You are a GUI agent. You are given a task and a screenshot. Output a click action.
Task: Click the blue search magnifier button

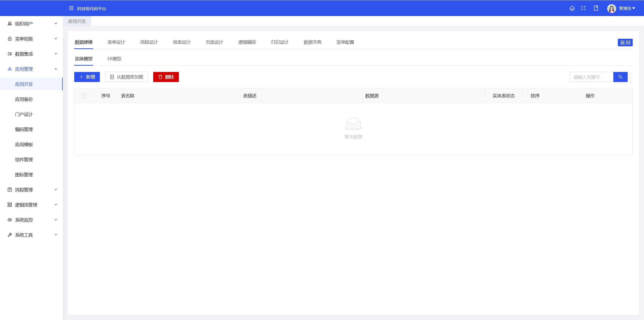[x=620, y=77]
